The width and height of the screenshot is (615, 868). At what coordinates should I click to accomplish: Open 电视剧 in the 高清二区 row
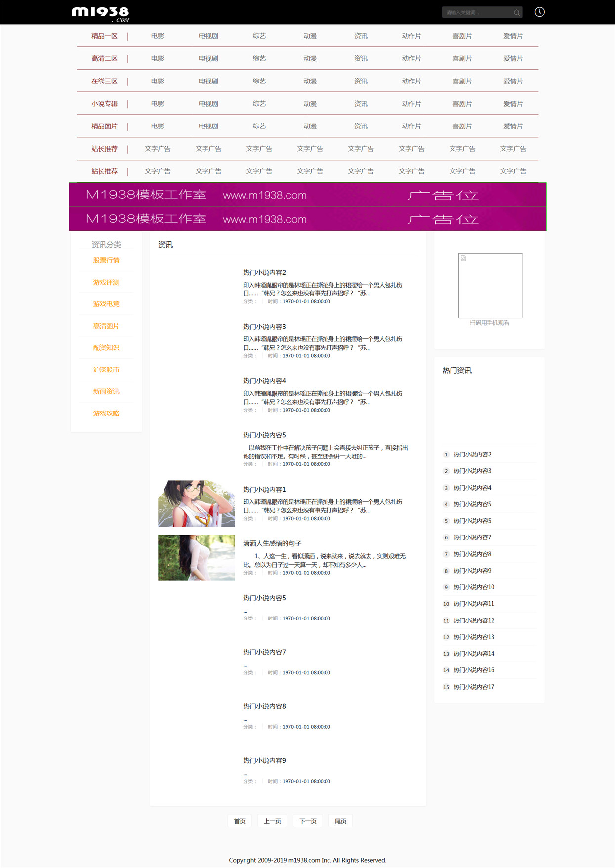tap(208, 58)
